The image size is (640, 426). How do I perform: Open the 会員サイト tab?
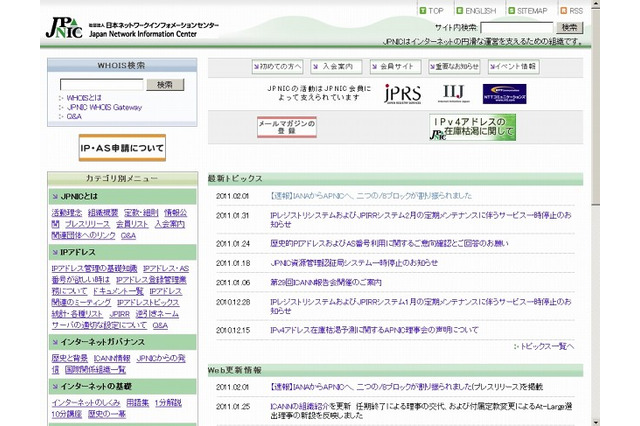(x=395, y=67)
